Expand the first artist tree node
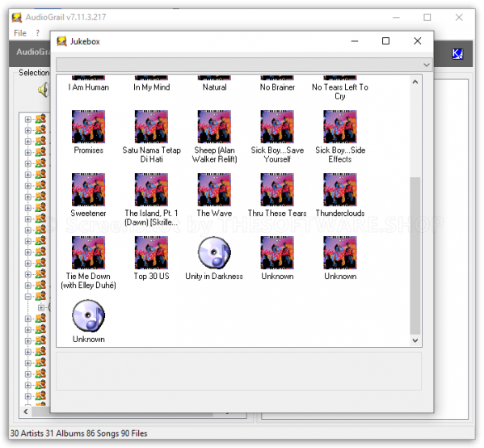Screen dimensions: 484x448 coord(28,120)
